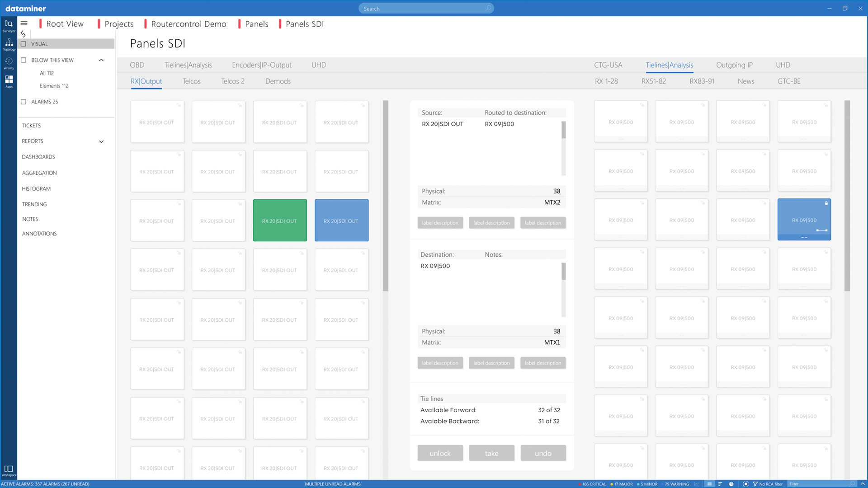Click the take button
The width and height of the screenshot is (868, 488).
(x=492, y=453)
